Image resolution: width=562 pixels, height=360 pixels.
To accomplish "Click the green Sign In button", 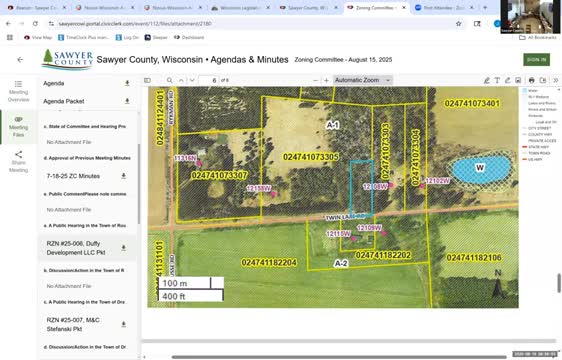I will [536, 60].
